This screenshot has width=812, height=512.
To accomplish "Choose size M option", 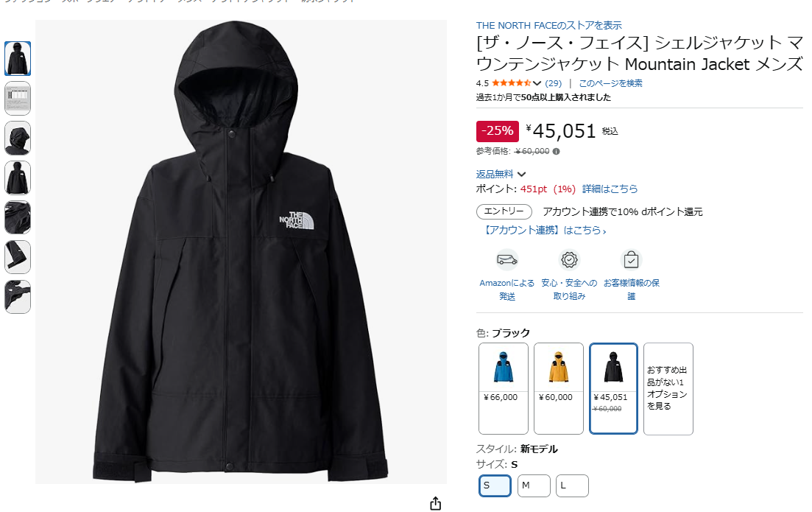I will (534, 485).
